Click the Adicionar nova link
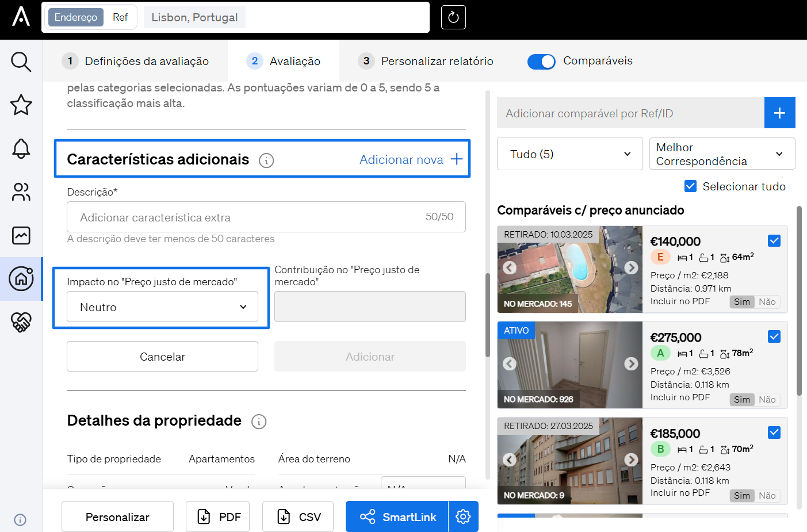 point(411,159)
